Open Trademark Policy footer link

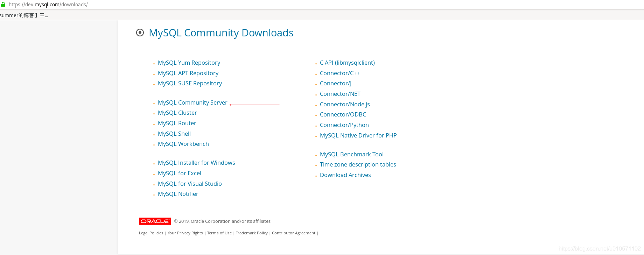click(252, 233)
